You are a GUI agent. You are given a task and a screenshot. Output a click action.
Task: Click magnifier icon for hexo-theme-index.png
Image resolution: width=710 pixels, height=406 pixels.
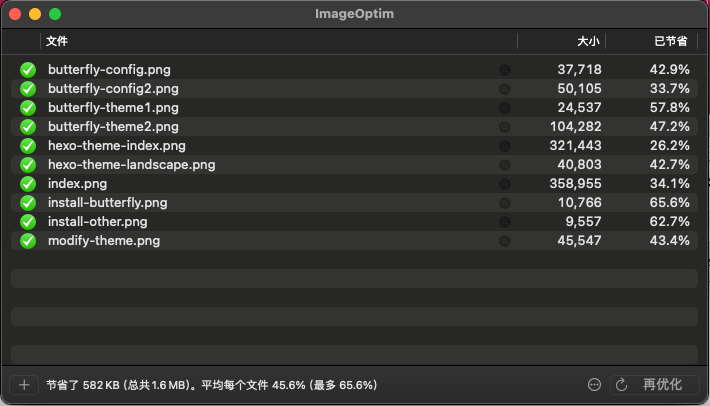tap(504, 146)
